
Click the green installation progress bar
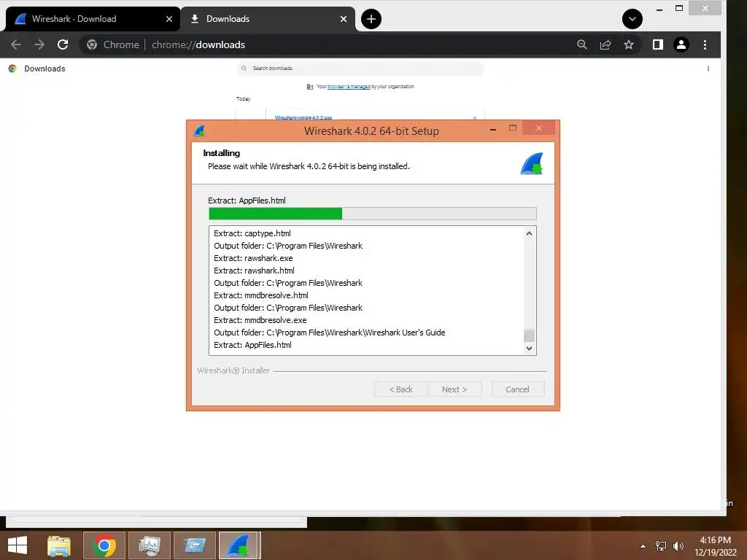click(275, 214)
